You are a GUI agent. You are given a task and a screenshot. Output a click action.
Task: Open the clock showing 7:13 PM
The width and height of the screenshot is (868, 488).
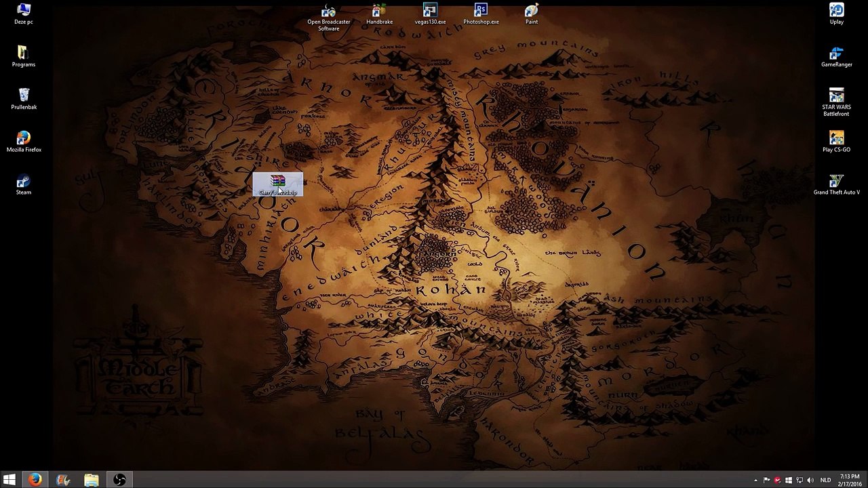[x=850, y=480]
